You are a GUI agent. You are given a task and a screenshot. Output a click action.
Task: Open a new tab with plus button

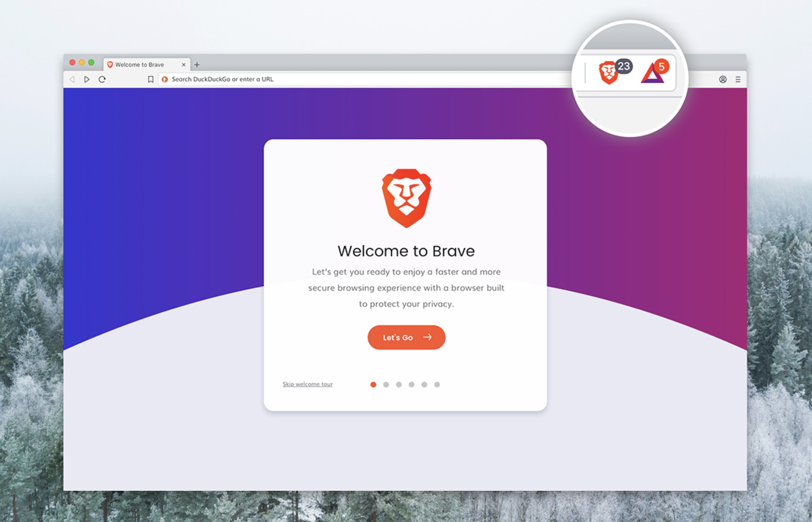click(197, 64)
